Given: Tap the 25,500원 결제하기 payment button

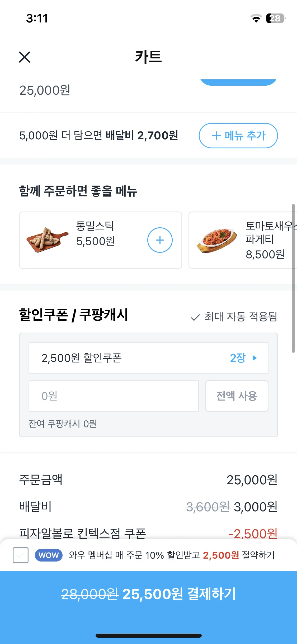Looking at the screenshot, I should (x=148, y=594).
